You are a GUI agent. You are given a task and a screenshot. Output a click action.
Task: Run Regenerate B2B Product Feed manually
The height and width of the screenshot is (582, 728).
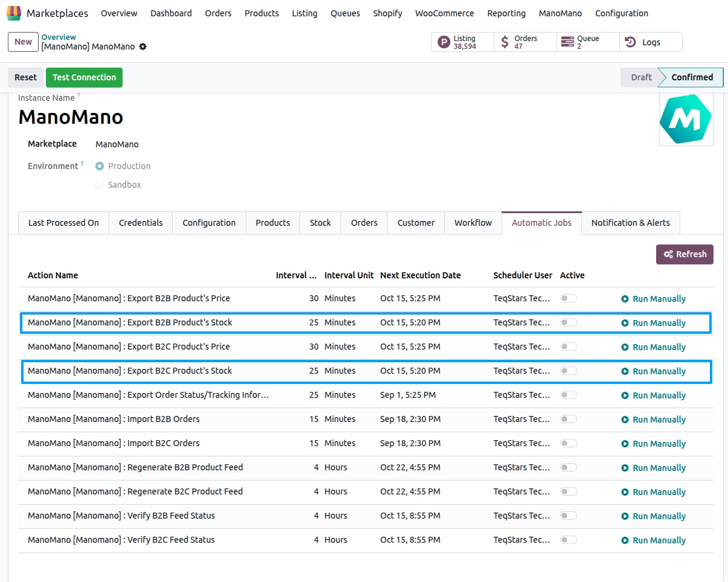[x=654, y=468]
